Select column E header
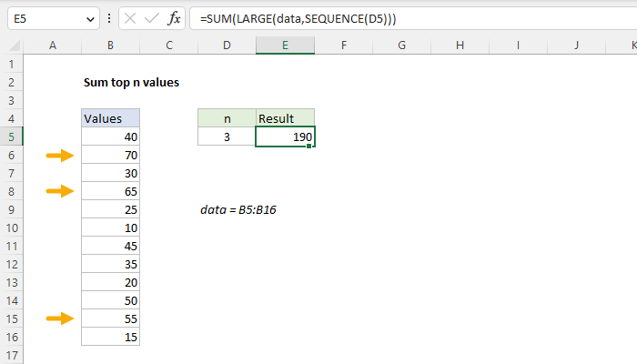 click(x=285, y=45)
